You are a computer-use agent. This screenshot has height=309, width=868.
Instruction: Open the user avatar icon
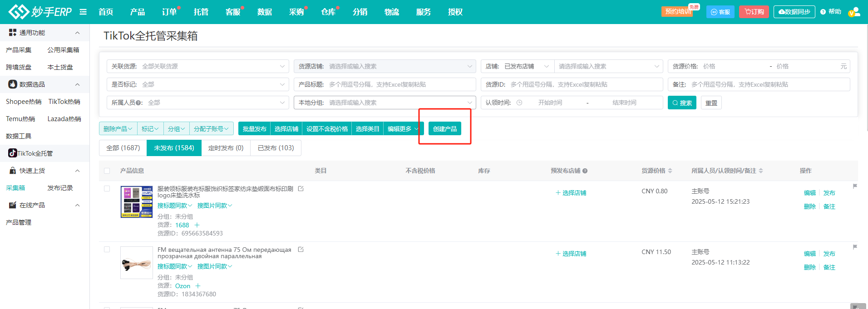pyautogui.click(x=854, y=12)
